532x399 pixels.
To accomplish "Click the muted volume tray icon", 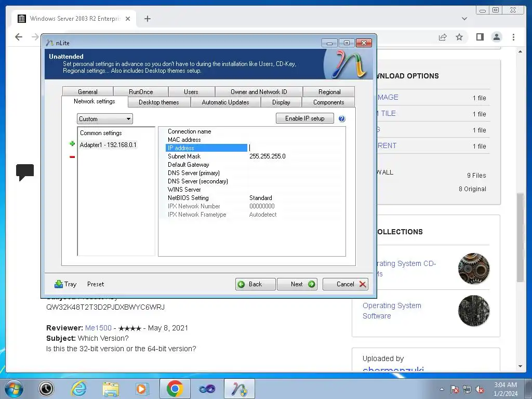I will tap(480, 389).
